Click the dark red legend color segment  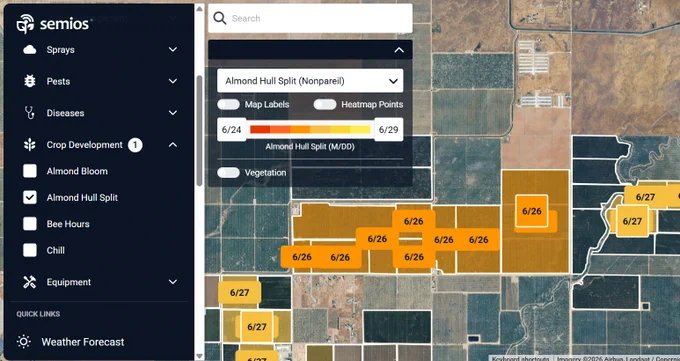260,129
